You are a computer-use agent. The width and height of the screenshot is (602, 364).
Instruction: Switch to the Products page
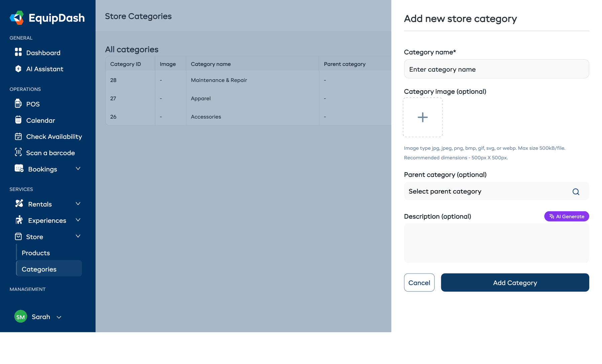pos(35,253)
